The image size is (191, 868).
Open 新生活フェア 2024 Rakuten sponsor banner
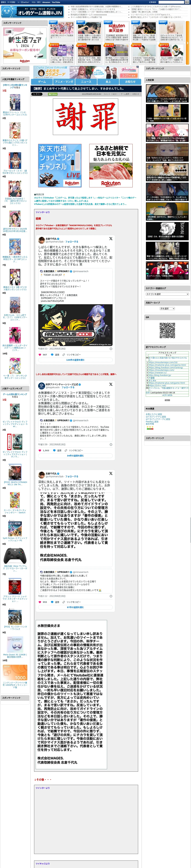(25, 45)
